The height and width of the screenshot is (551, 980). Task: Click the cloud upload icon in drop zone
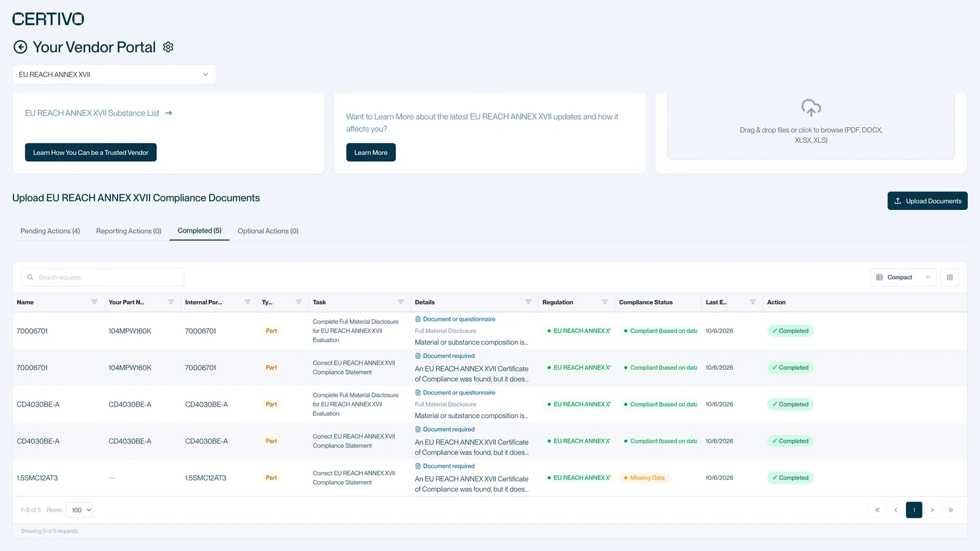811,108
